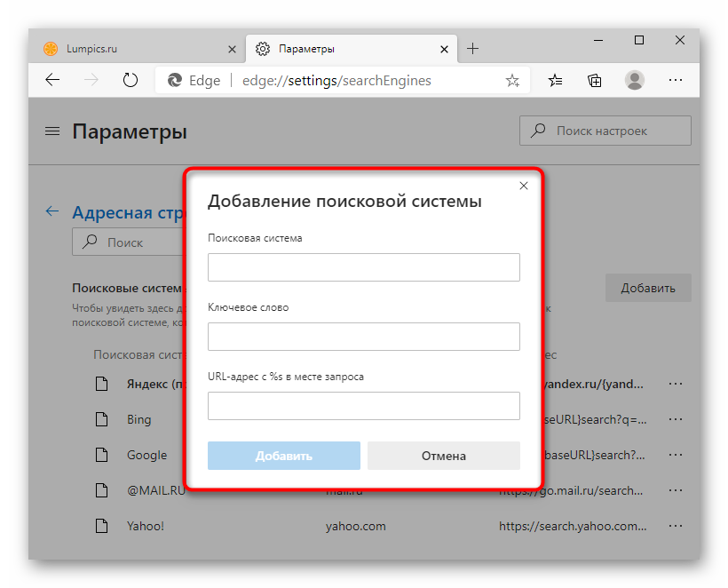Open more options for Google row

676,455
